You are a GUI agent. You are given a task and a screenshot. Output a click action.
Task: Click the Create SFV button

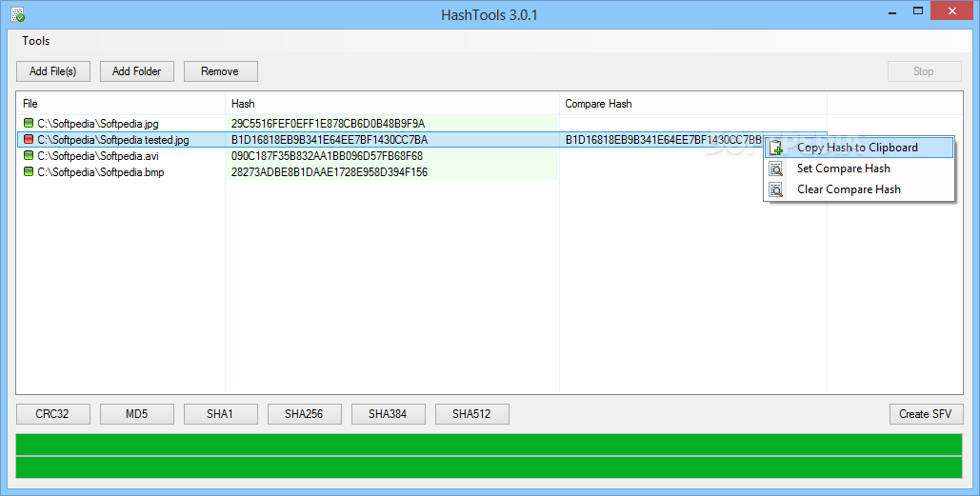click(x=927, y=413)
